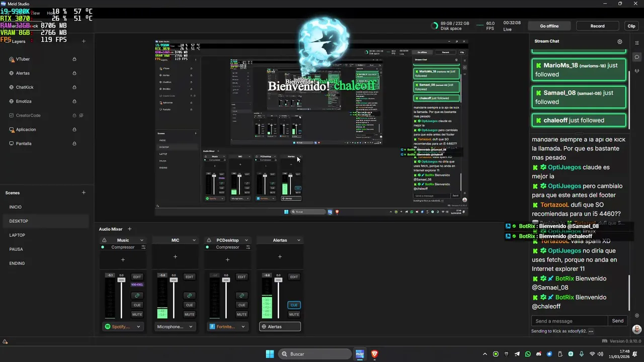Open PCDesktop Compressor settings sliders icon
Image resolution: width=644 pixels, height=362 pixels.
(x=248, y=247)
